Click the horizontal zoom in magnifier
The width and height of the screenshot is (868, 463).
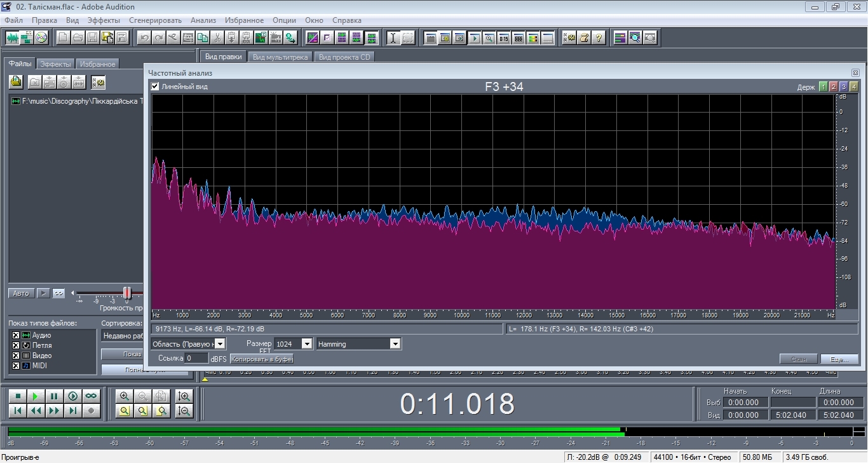pos(125,396)
